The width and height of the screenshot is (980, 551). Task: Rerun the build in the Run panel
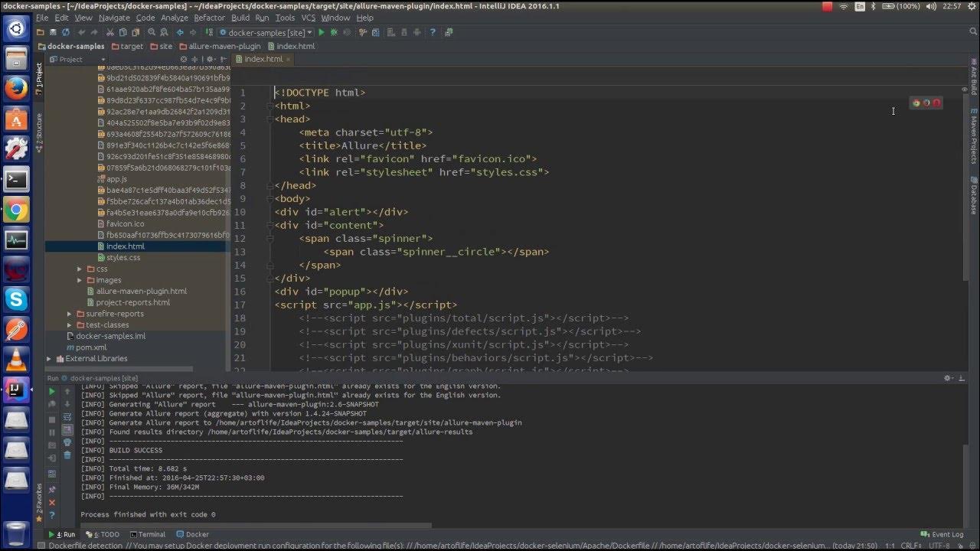pos(52,392)
